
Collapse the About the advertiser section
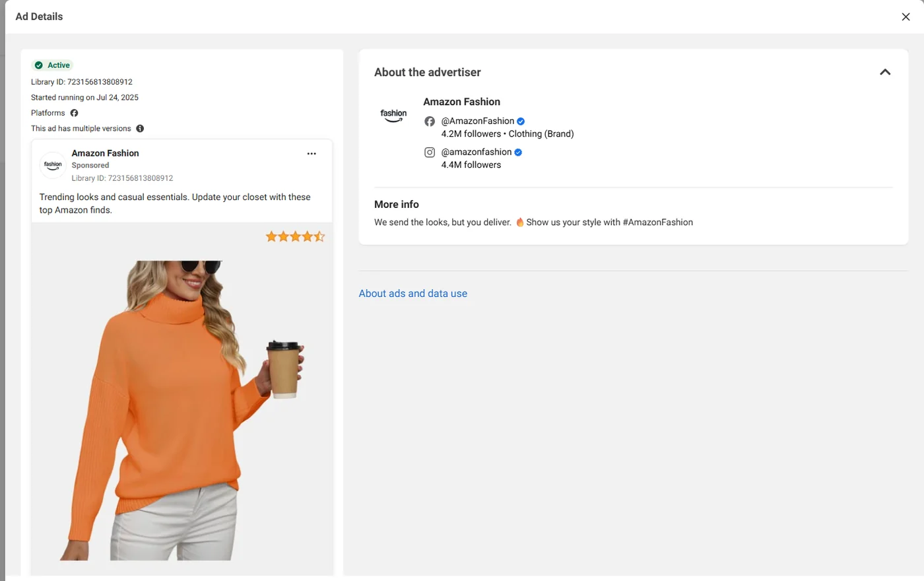885,72
